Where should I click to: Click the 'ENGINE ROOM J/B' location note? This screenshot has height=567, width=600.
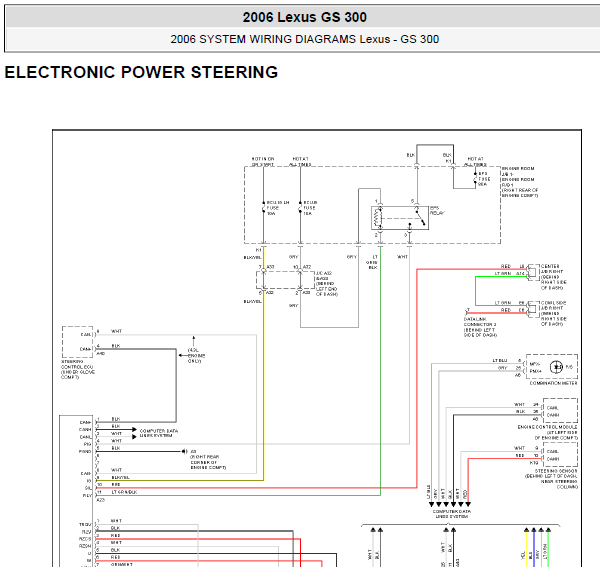click(520, 182)
